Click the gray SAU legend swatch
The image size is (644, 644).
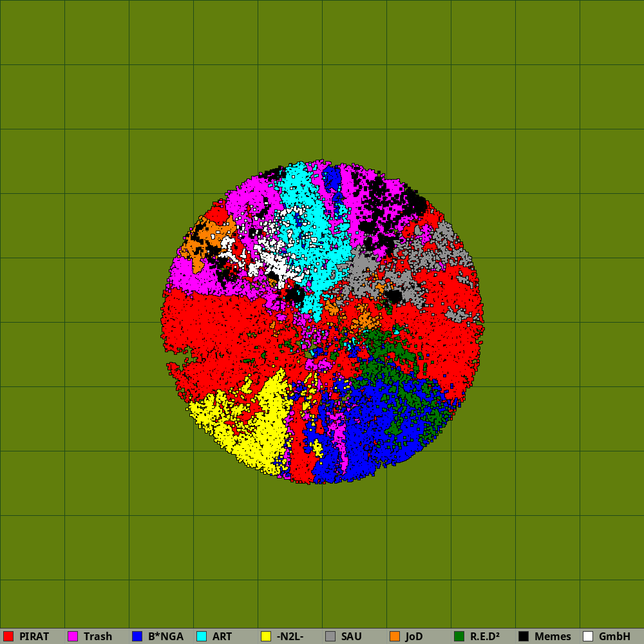[x=330, y=636]
